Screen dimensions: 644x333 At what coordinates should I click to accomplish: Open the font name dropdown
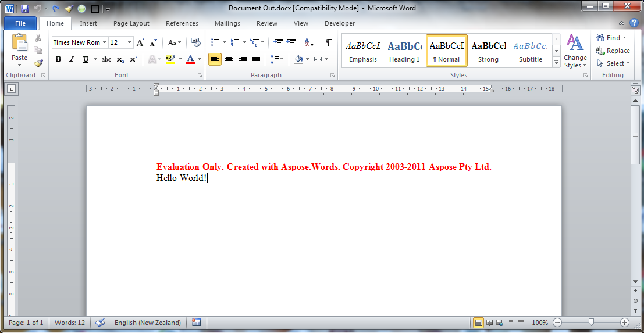point(104,42)
